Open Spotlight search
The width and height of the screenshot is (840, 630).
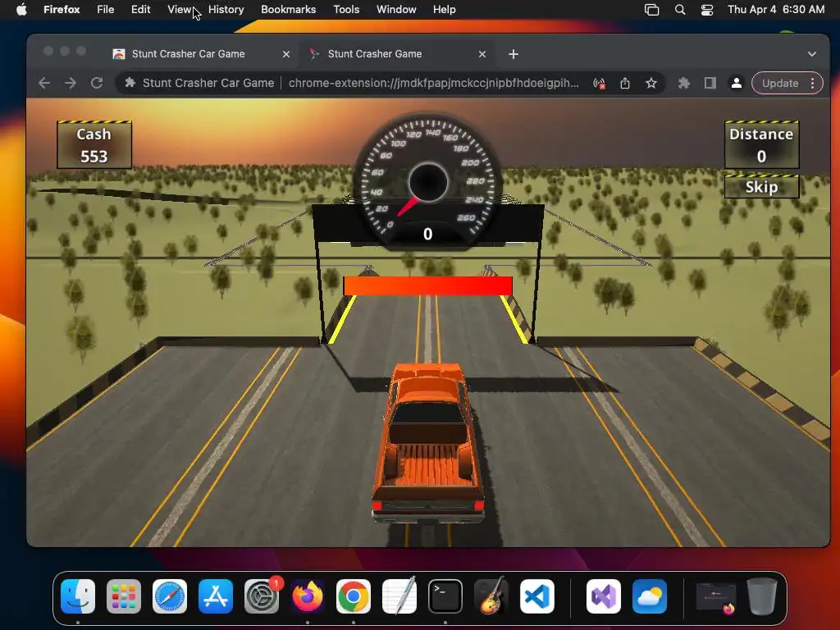[x=680, y=10]
